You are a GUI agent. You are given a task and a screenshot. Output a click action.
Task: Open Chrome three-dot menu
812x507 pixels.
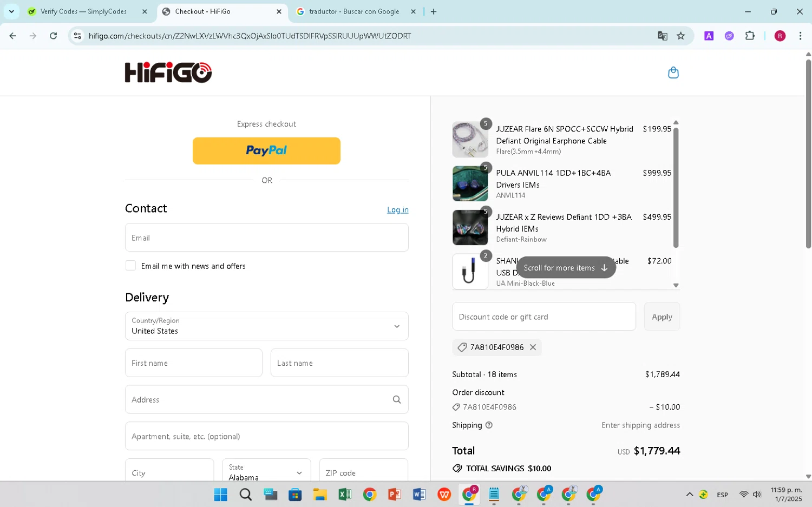[800, 36]
